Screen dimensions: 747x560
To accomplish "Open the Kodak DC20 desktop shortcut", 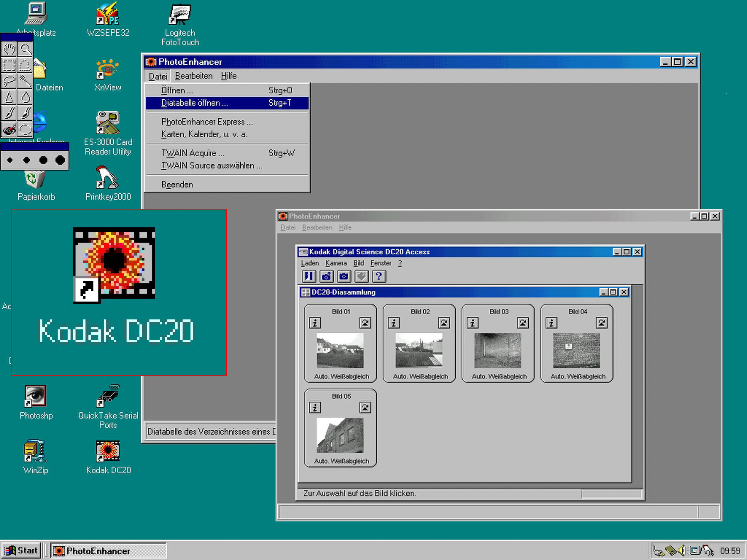I will click(108, 457).
